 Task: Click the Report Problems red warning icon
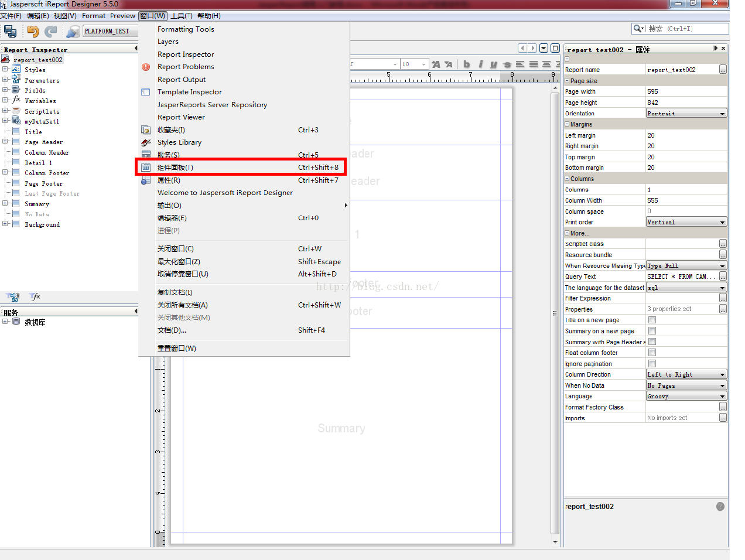click(146, 67)
